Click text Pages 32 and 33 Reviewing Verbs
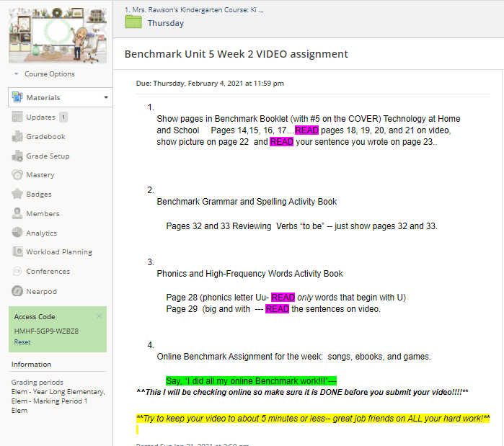504x446 pixels. (301, 226)
